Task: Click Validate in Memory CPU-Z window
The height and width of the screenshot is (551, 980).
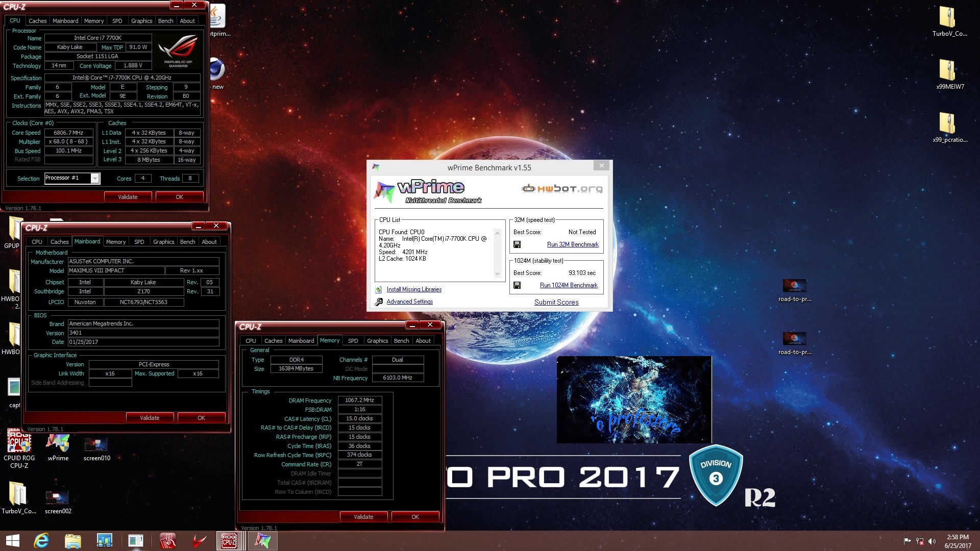Action: [x=363, y=517]
